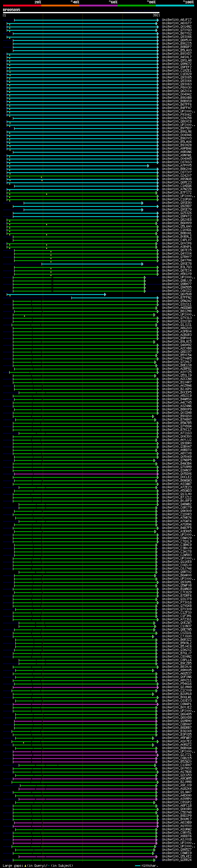Screen dimensions: 197x868
Task: Open UniRef100_B9G2I5 hit
Action: [177, 44]
